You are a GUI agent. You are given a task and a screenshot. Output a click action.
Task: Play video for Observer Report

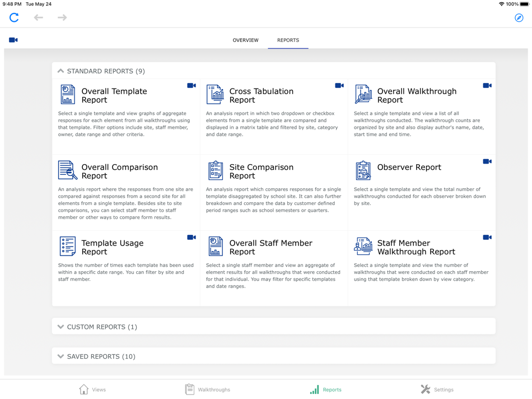[x=487, y=161]
